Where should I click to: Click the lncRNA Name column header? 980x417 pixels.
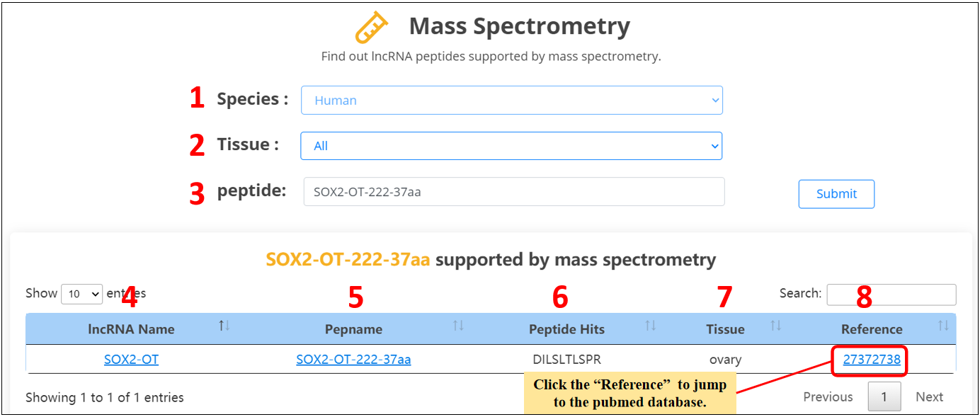[131, 329]
